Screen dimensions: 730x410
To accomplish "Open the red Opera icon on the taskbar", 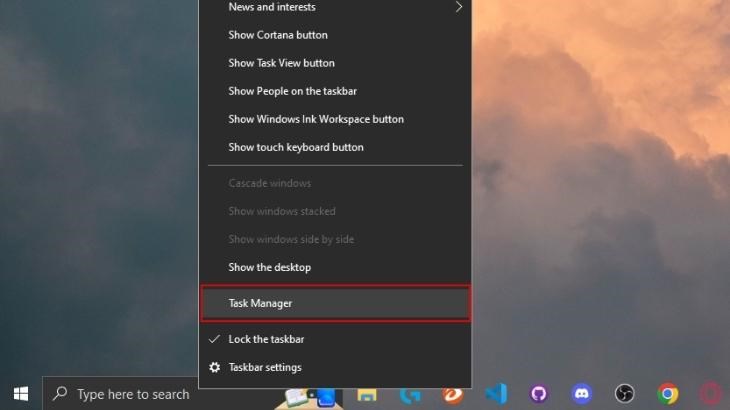I will tap(710, 394).
